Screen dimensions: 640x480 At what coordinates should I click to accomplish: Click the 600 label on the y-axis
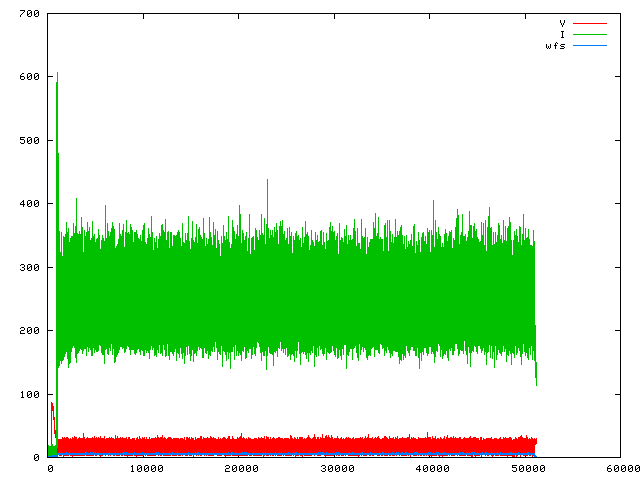coord(29,77)
